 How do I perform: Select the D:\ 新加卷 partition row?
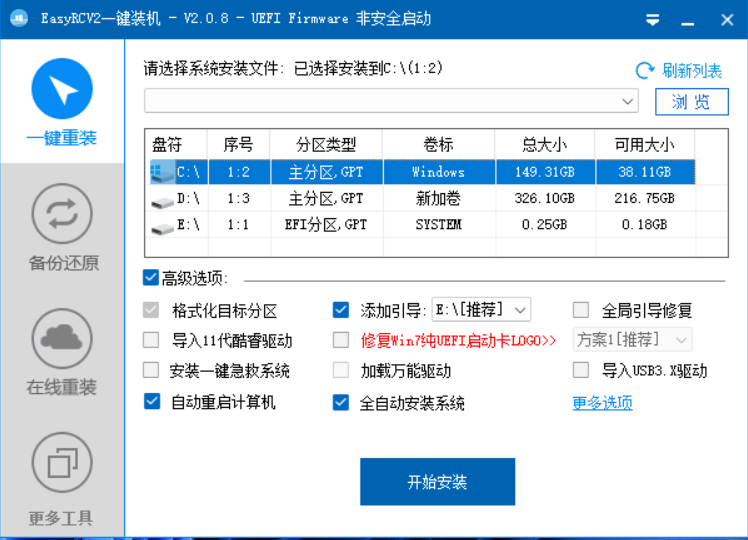tap(437, 199)
